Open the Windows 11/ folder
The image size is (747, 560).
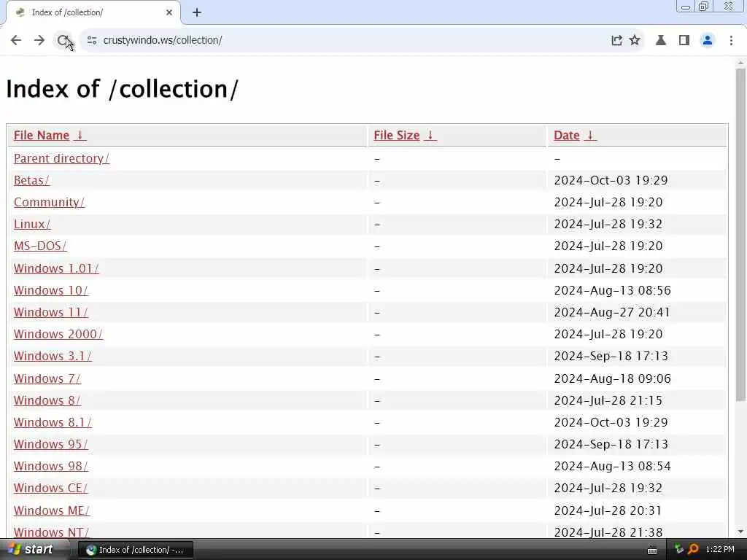pos(51,312)
